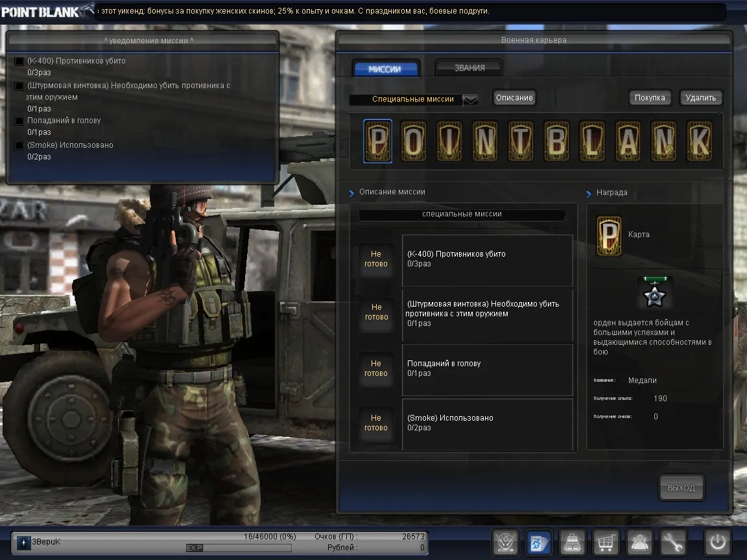Click the Описание button
Viewport: 747px width, 560px height.
pos(514,98)
